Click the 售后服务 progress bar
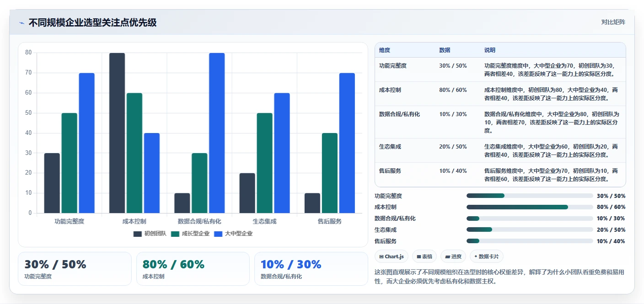Image resolution: width=644 pixels, height=304 pixels. tap(530, 241)
